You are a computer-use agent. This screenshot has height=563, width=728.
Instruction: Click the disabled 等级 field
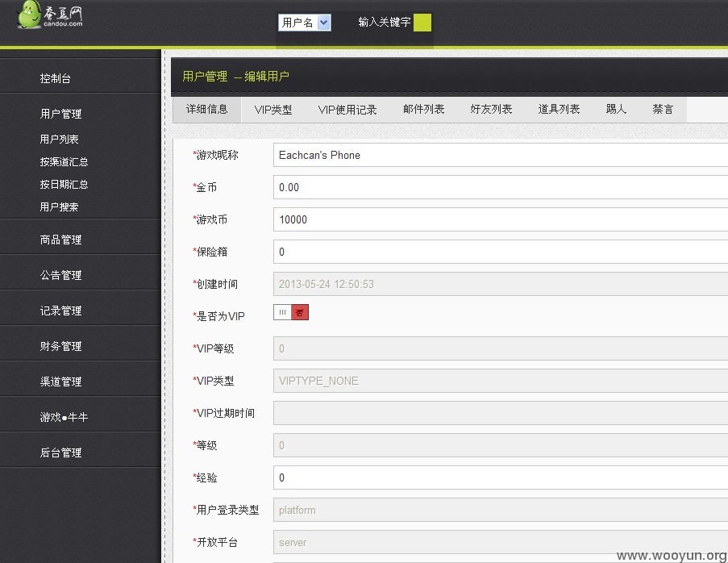(501, 445)
